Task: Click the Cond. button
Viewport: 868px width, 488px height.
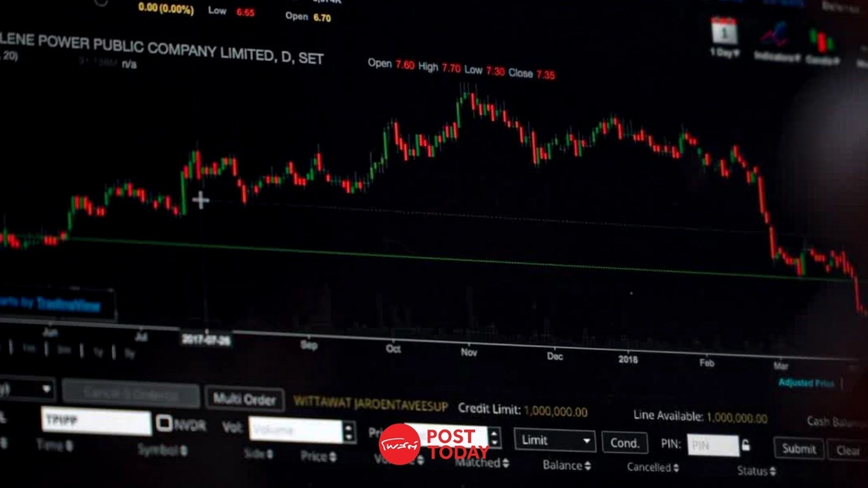Action: [x=624, y=443]
